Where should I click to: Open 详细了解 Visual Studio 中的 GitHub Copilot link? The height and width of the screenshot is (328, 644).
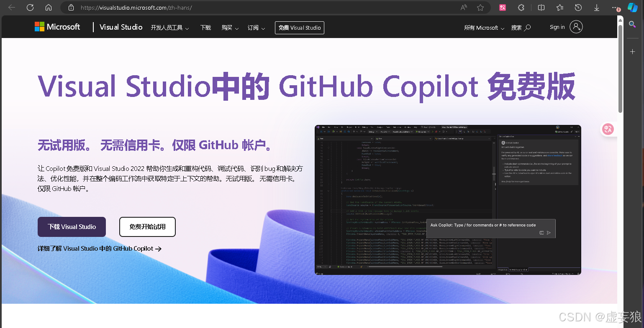100,249
